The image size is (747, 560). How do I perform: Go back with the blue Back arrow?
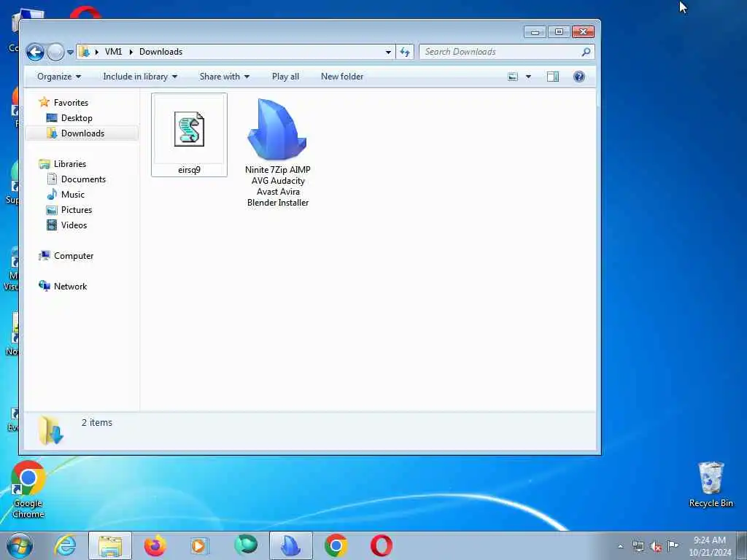pos(35,52)
